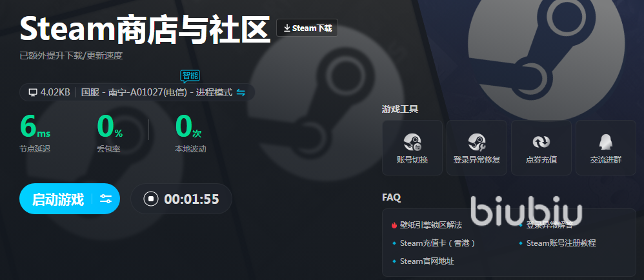Image resolution: width=644 pixels, height=280 pixels.
Task: Open the 交流进群 group chat tool
Action: (x=606, y=148)
